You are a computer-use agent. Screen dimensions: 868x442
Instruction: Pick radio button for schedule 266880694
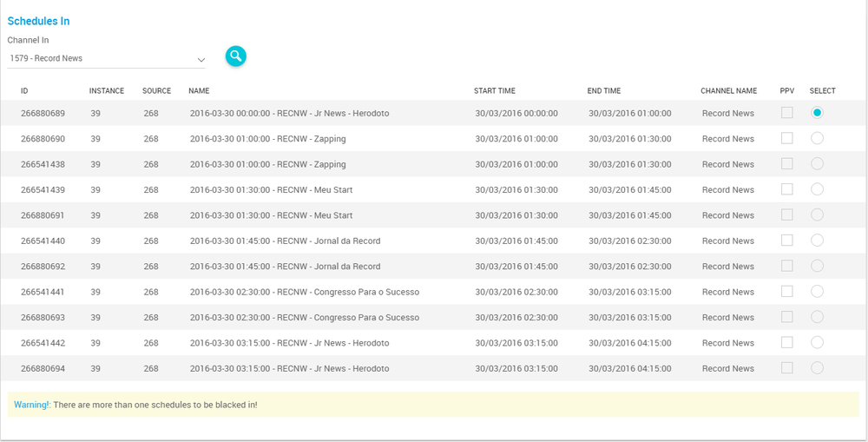pos(817,368)
